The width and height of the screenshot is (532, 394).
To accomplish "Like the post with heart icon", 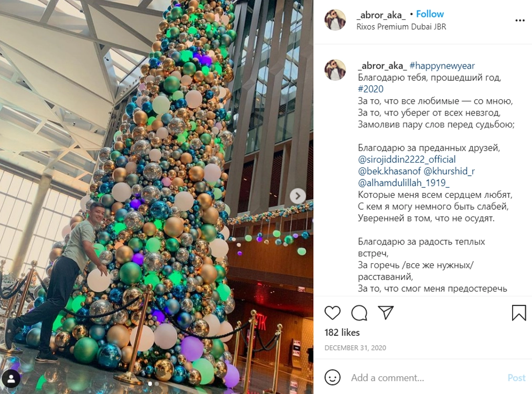I will click(332, 313).
